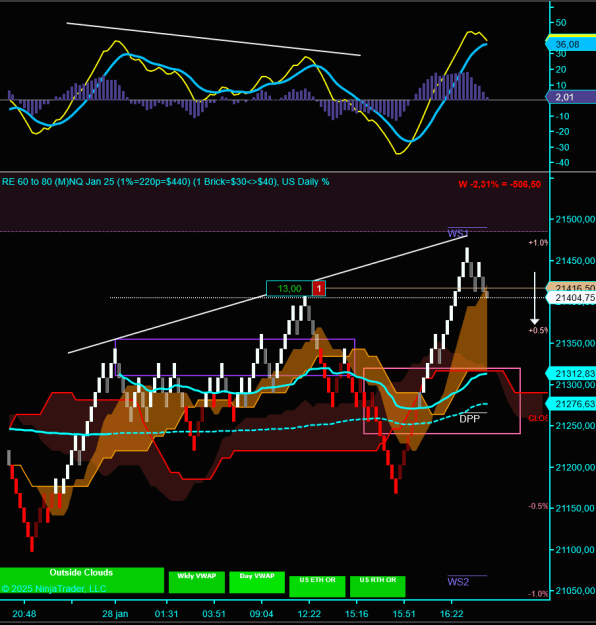Click the 21404,75 current price marker
This screenshot has width=596, height=625.
[x=570, y=298]
